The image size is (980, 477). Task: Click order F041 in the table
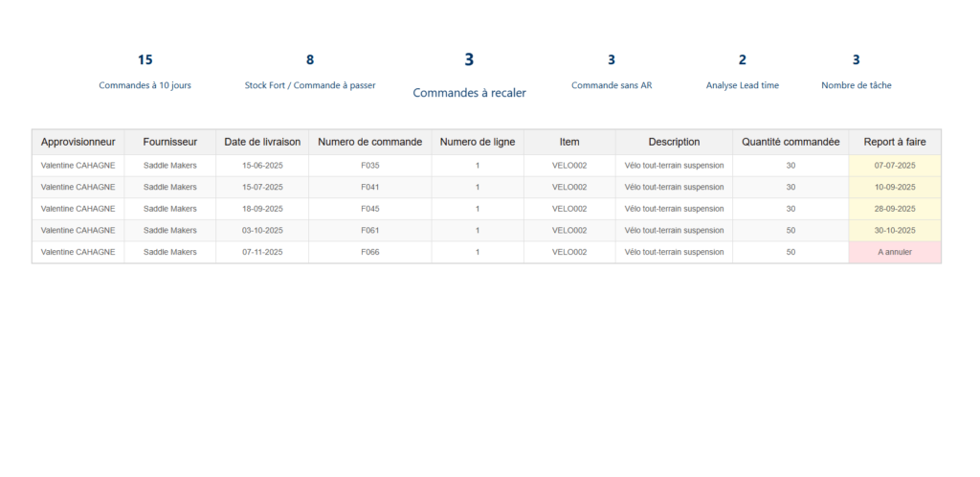pos(369,187)
